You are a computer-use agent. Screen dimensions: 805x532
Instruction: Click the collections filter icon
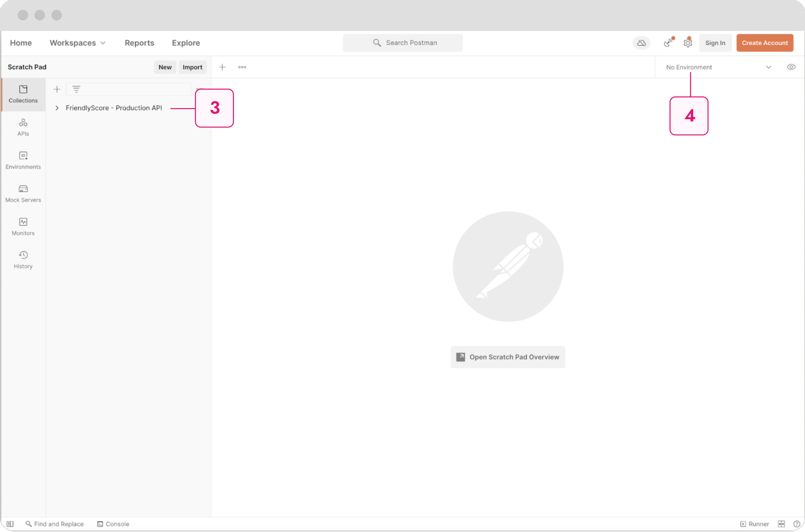coord(76,89)
